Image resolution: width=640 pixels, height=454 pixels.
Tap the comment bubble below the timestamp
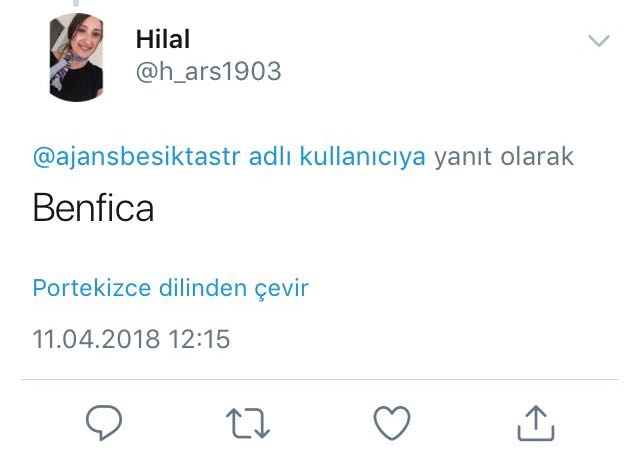pyautogui.click(x=104, y=422)
